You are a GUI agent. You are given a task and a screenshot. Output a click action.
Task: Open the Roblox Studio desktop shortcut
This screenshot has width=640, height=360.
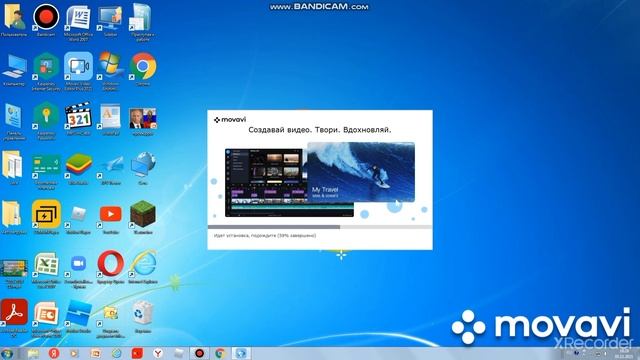coord(78,313)
